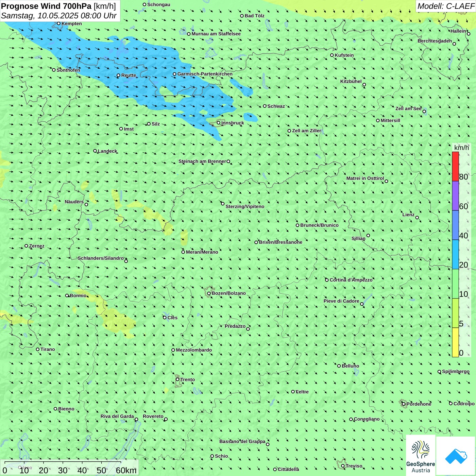Click the Bormio location marker
The width and height of the screenshot is (476, 476).
pos(67,295)
